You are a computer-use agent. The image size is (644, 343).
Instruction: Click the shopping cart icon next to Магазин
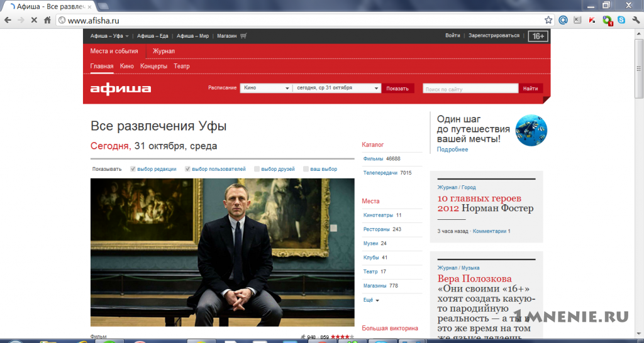click(x=243, y=36)
